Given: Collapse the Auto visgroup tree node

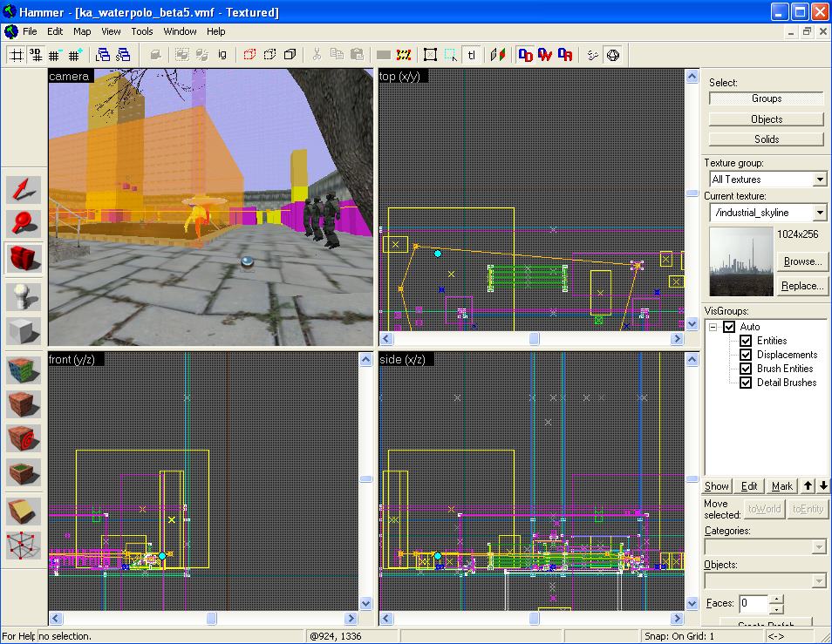Looking at the screenshot, I should (x=713, y=327).
